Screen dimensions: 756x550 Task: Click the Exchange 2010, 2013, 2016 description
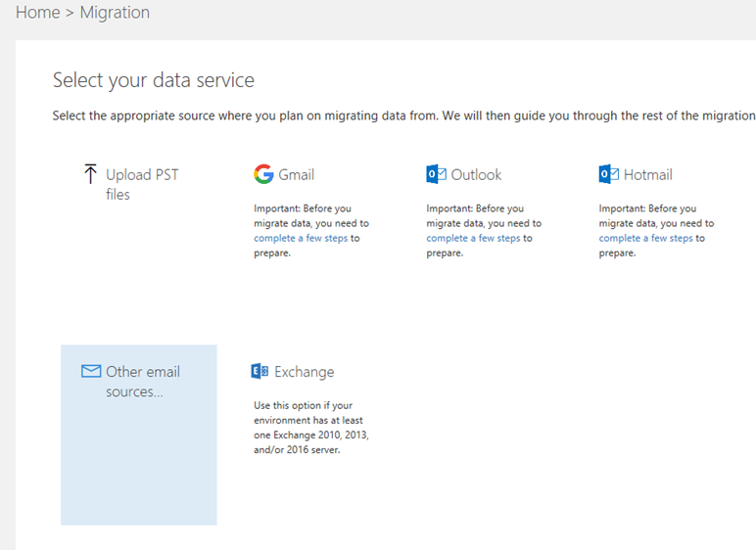point(311,428)
